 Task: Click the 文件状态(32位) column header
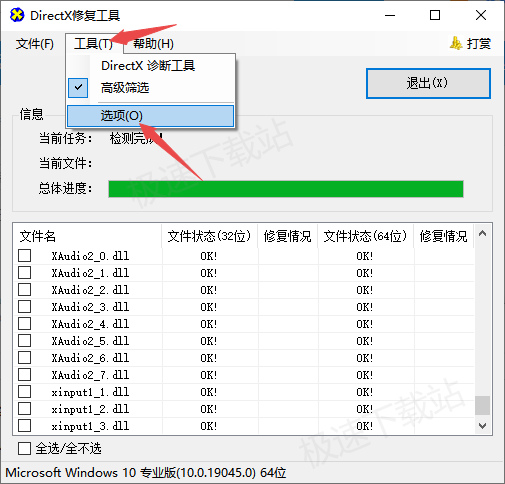(209, 236)
